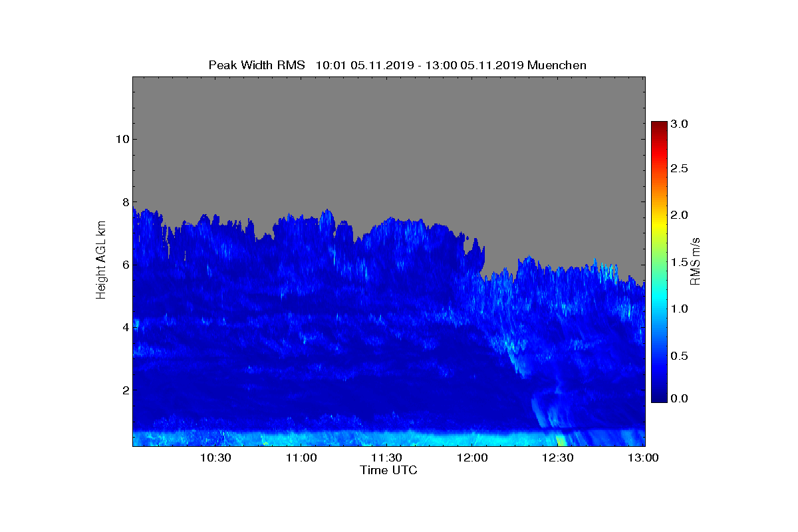Click the RMS m/s colorbar title
The image size is (798, 532).
pyautogui.click(x=696, y=261)
